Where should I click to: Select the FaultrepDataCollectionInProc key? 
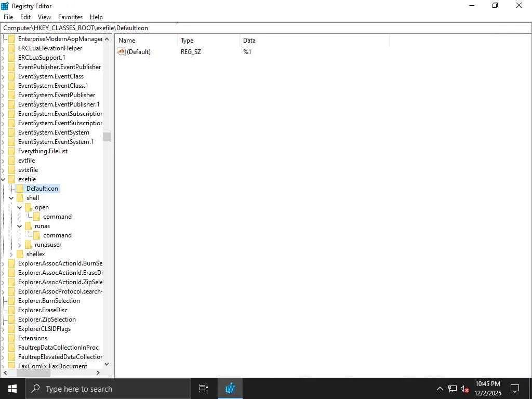click(58, 348)
